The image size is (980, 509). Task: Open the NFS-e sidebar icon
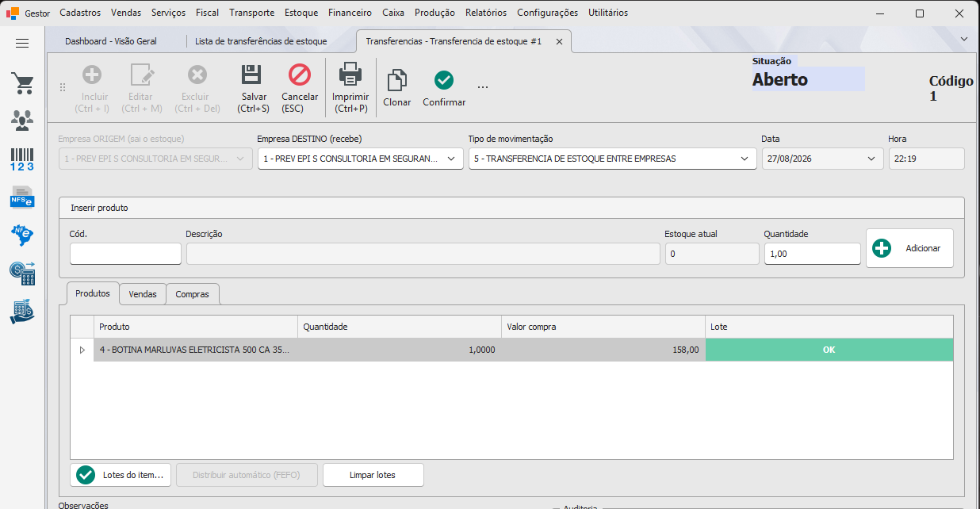coord(22,197)
